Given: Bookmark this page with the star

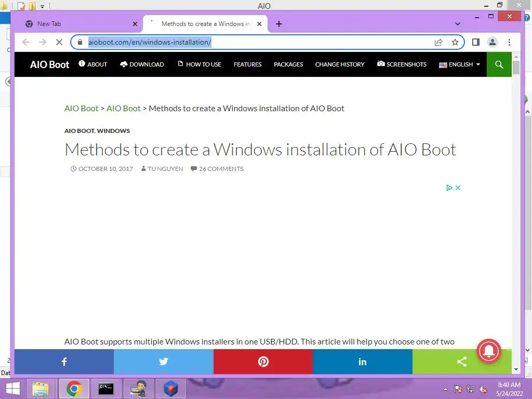Looking at the screenshot, I should tap(455, 42).
